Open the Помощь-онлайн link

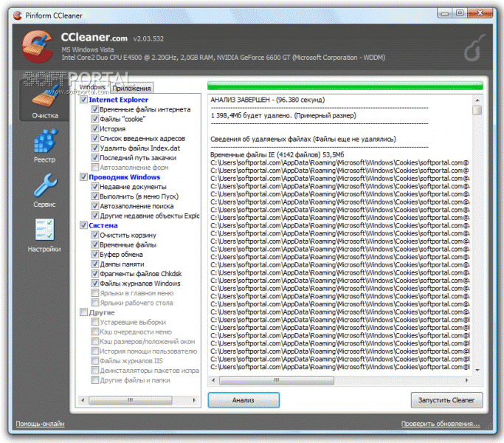[40, 424]
